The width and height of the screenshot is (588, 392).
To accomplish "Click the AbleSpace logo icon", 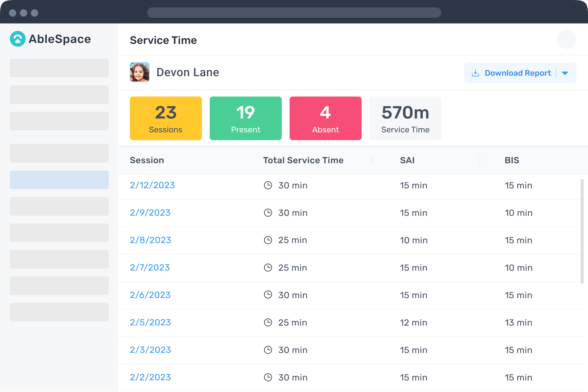I will pyautogui.click(x=17, y=39).
